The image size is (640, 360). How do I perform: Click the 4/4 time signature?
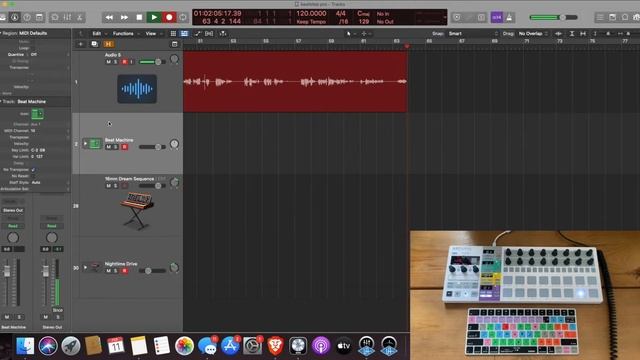(x=340, y=13)
